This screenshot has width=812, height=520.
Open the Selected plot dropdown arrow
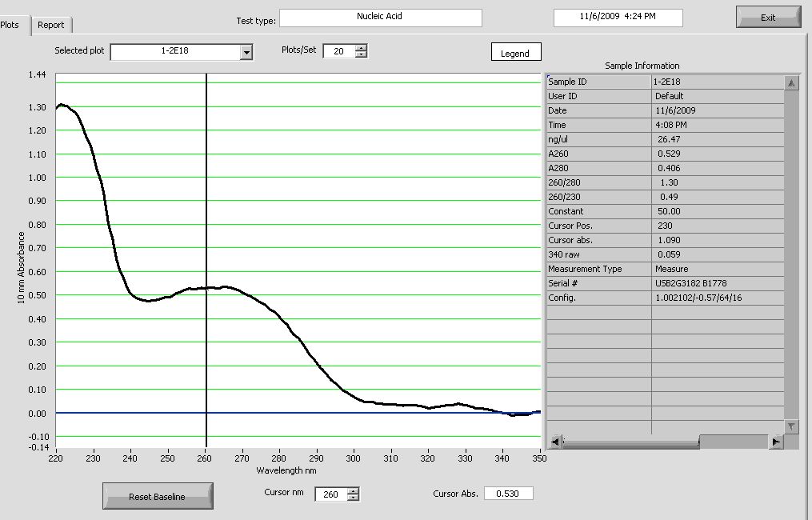click(246, 52)
